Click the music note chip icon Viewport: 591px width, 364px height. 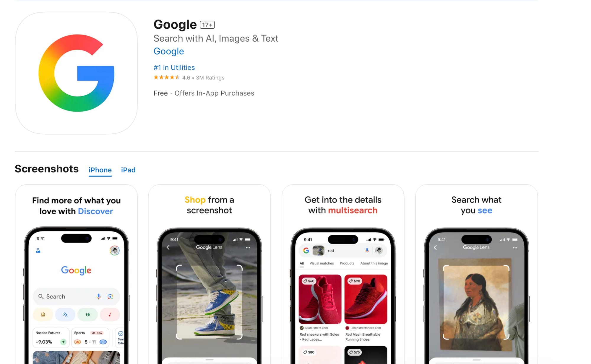[110, 315]
